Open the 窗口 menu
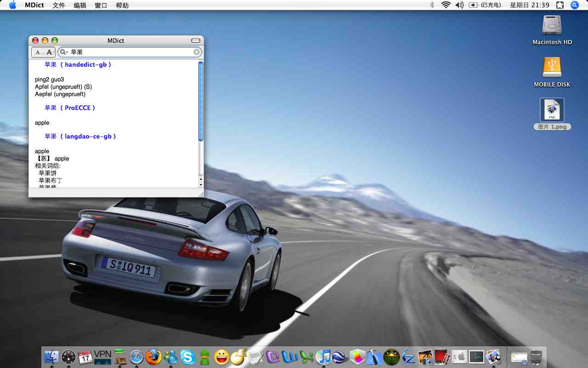Viewport: 588px width, 368px height. pos(101,6)
